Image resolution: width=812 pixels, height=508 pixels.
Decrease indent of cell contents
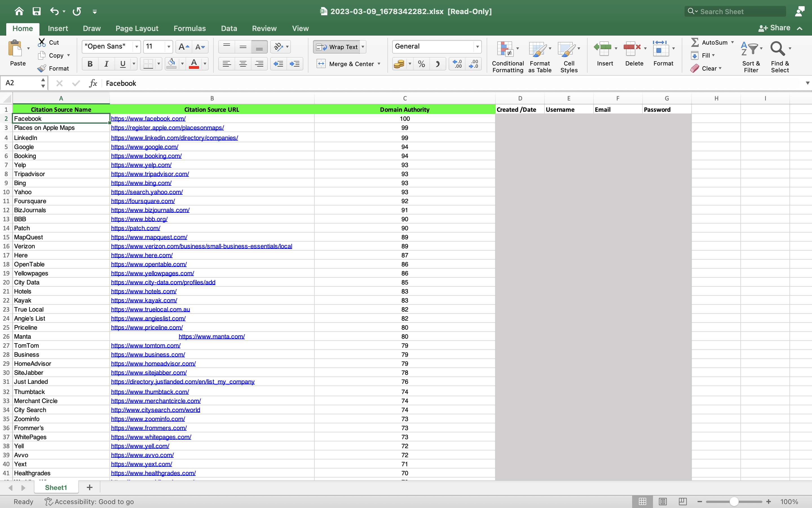[x=279, y=64]
